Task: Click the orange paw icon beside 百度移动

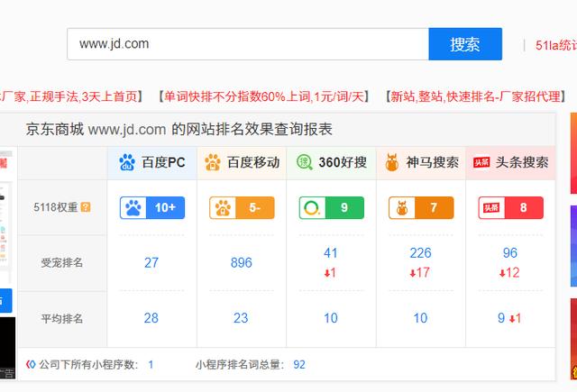Action: tap(213, 162)
